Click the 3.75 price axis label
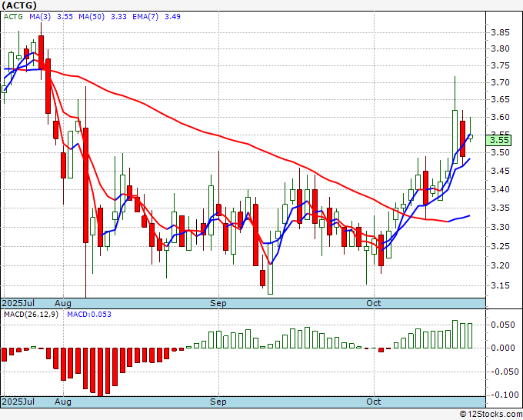 [x=500, y=65]
